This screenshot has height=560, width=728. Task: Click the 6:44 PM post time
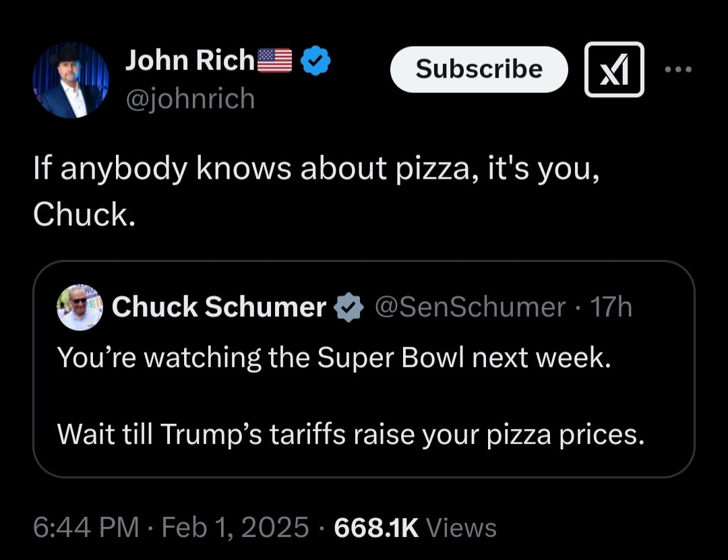tap(86, 528)
